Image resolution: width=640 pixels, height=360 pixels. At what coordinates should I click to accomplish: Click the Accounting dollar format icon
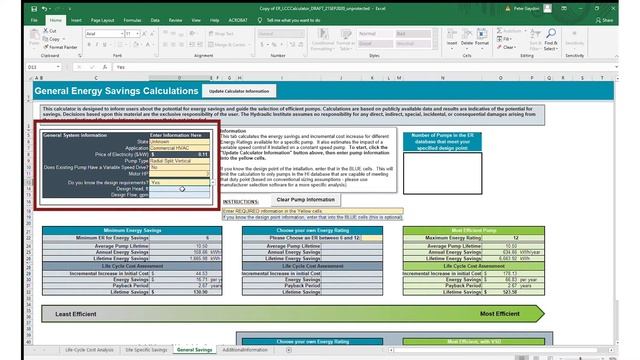click(262, 44)
